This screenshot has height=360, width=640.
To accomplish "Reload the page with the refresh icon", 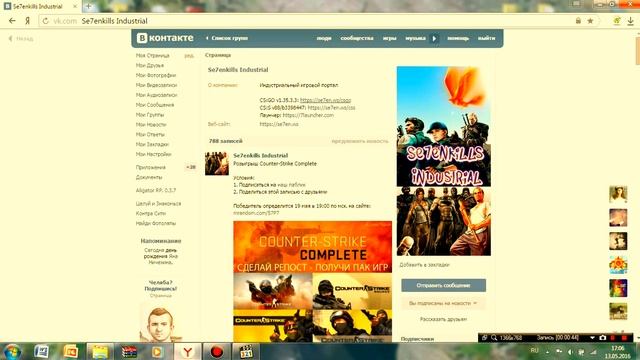I will click(x=45, y=21).
